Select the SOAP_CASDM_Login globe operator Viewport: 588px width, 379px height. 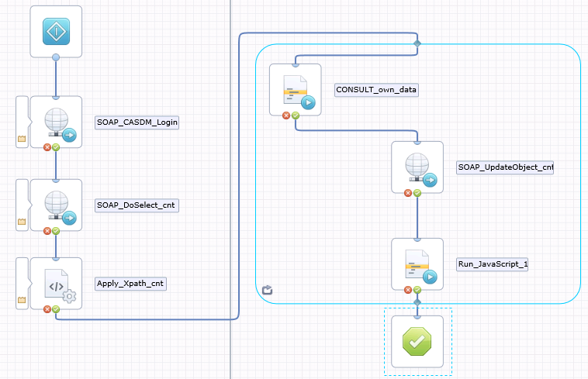tap(56, 122)
